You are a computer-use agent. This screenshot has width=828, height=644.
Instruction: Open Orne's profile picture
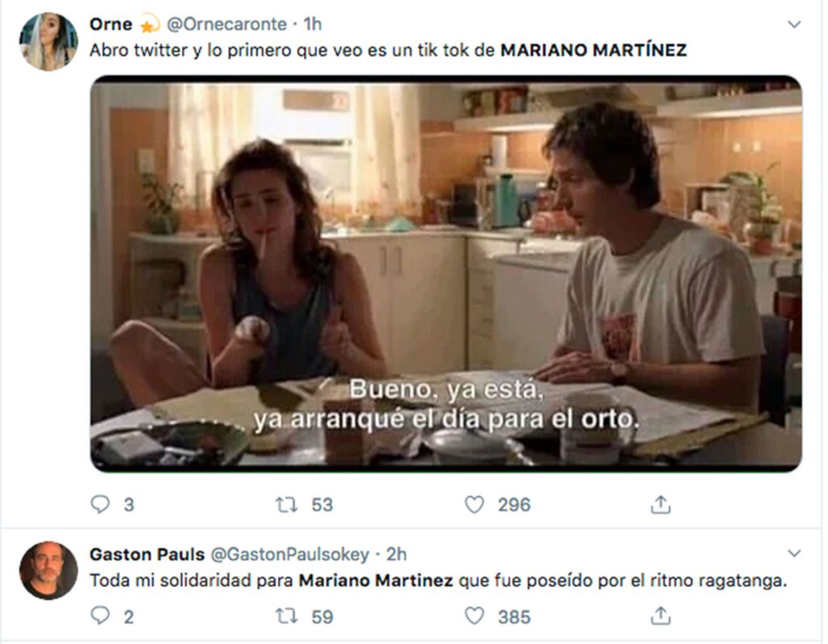coord(48,42)
